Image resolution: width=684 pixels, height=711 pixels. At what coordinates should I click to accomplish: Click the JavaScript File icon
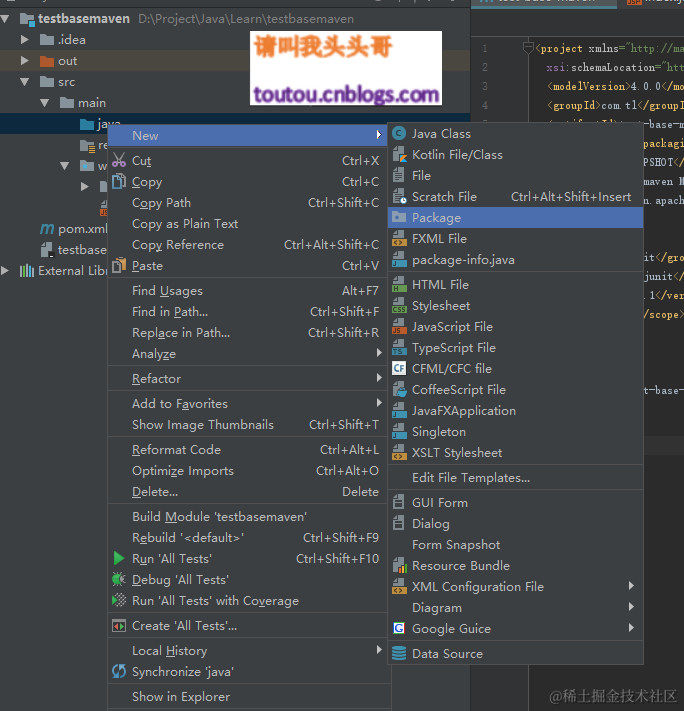click(x=399, y=326)
